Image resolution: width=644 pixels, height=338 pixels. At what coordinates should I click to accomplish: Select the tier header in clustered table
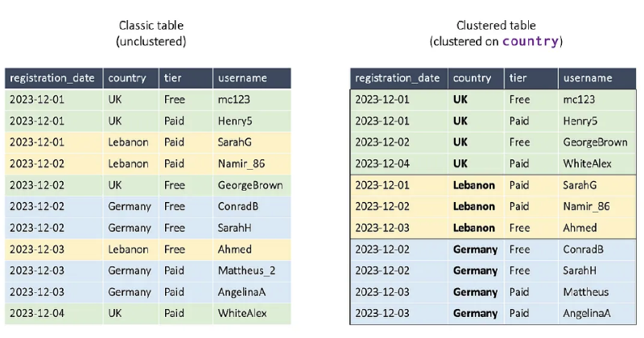[x=518, y=78]
